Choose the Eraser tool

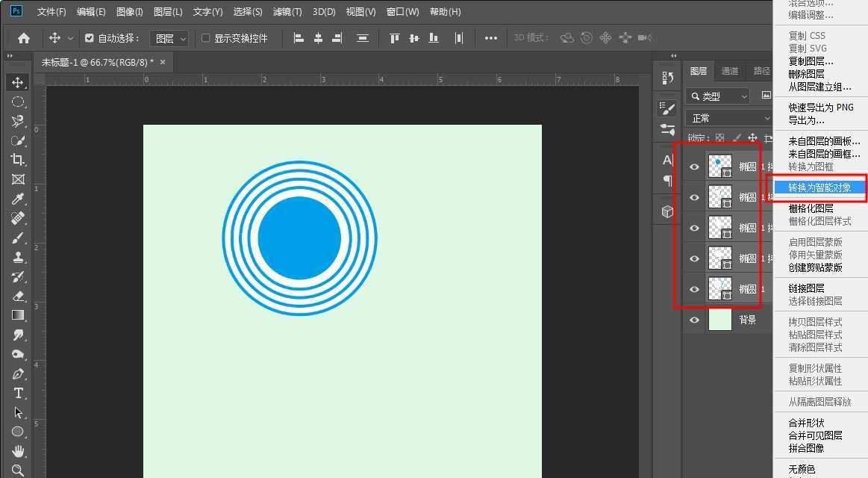click(x=18, y=296)
